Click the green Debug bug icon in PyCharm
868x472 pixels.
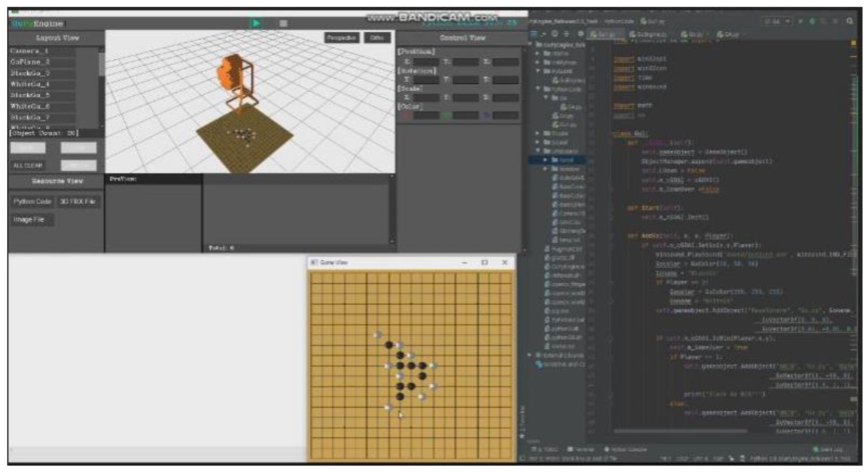(812, 21)
